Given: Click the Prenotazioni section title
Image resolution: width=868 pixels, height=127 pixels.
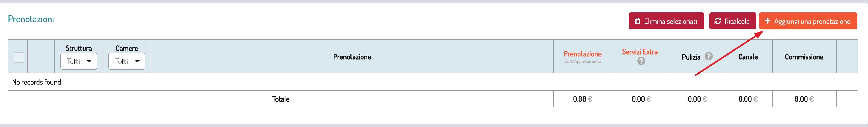Looking at the screenshot, I should (x=31, y=19).
